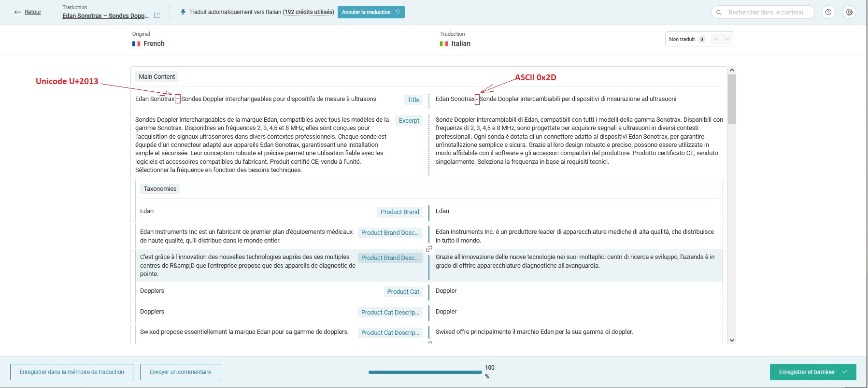The width and height of the screenshot is (868, 388).
Task: Click the Title field tag
Action: point(413,100)
